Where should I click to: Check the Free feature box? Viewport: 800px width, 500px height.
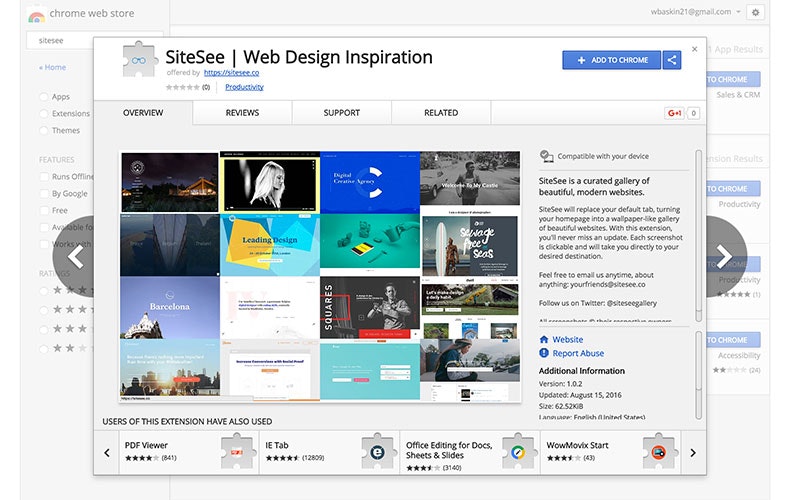[x=44, y=210]
